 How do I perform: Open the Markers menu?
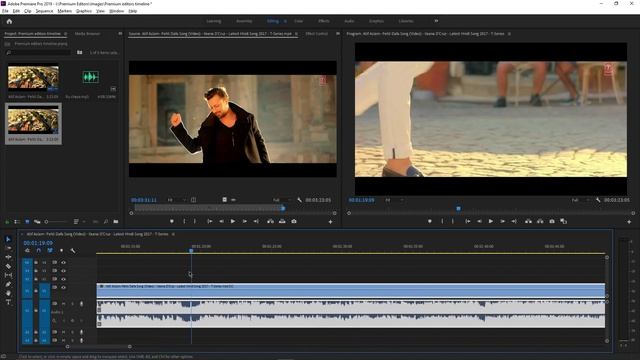[64, 11]
